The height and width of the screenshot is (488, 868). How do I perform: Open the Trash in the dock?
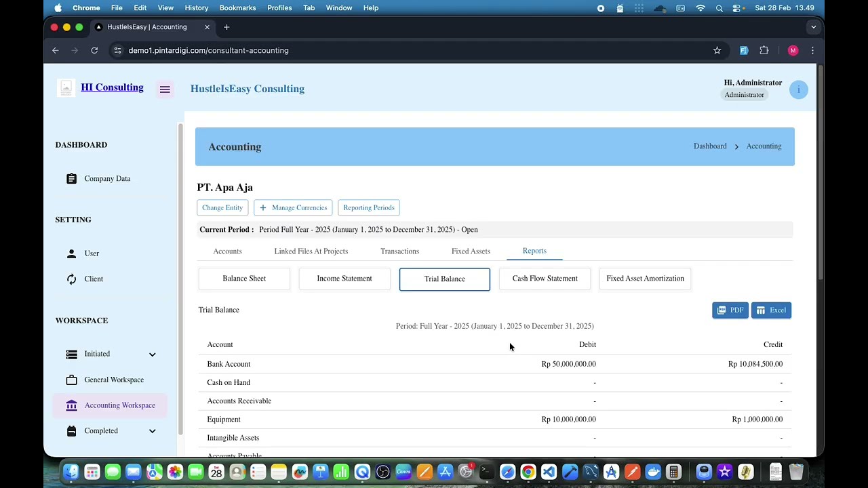pos(796,472)
